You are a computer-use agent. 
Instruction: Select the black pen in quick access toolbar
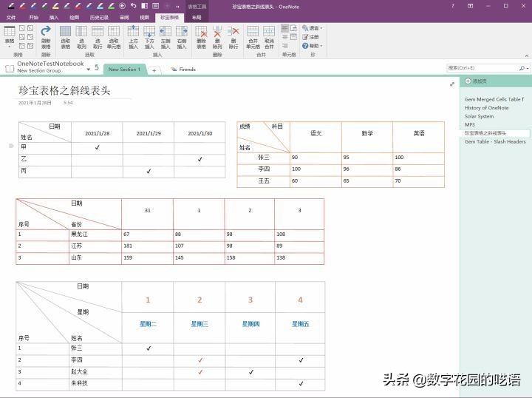[11, 6]
